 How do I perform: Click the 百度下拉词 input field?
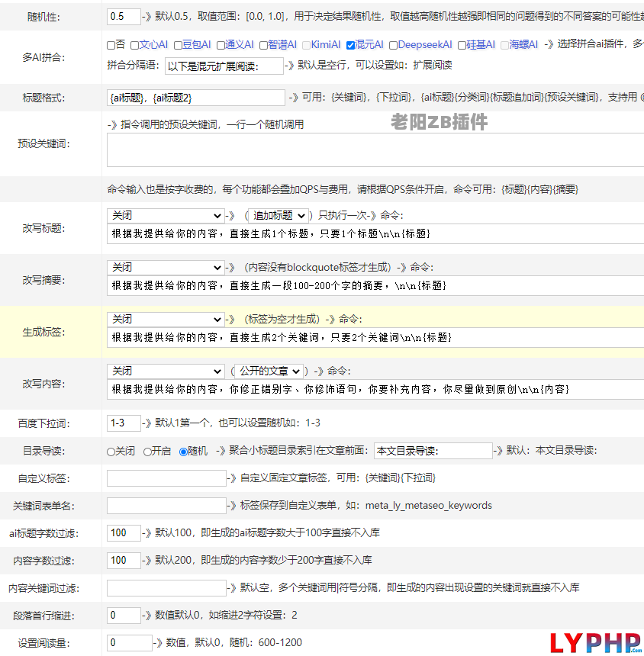(x=124, y=423)
